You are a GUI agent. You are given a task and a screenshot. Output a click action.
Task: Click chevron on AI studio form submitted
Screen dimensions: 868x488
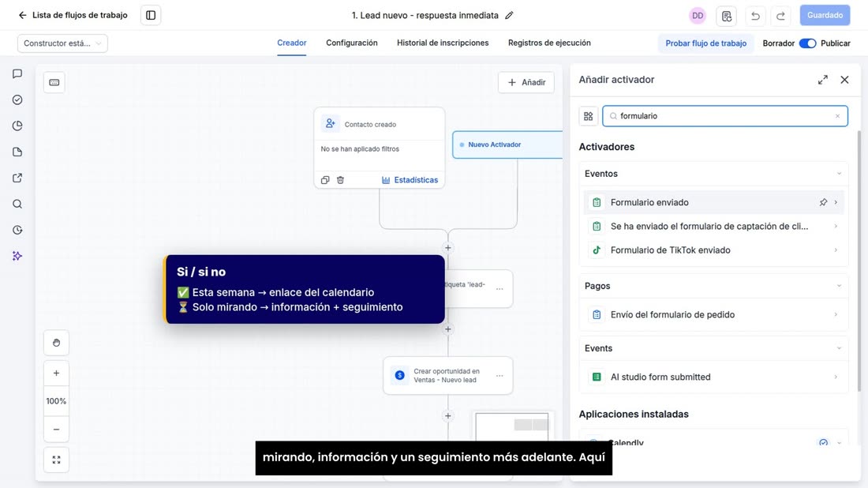(x=836, y=377)
